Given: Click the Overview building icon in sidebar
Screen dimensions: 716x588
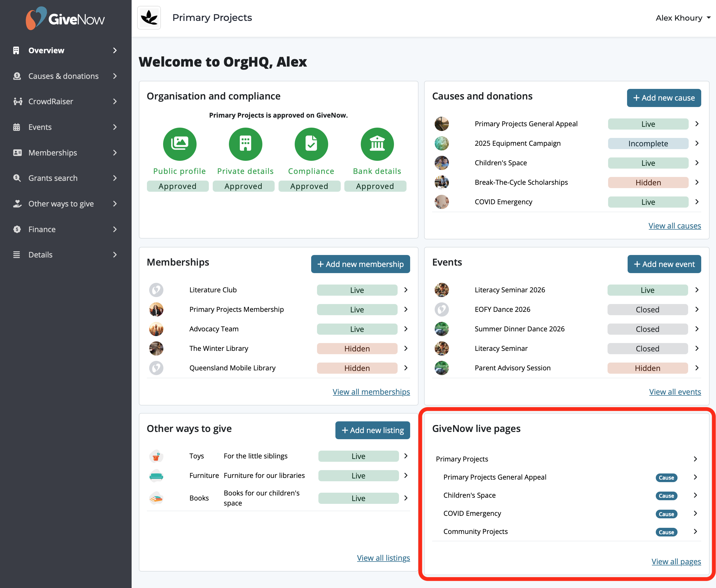Looking at the screenshot, I should click(x=16, y=50).
